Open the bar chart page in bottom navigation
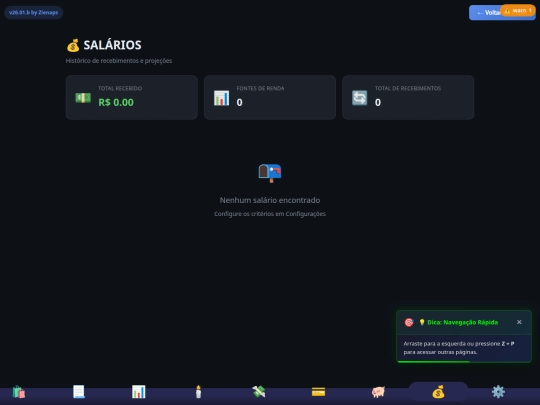This screenshot has width=540, height=405. [x=138, y=392]
